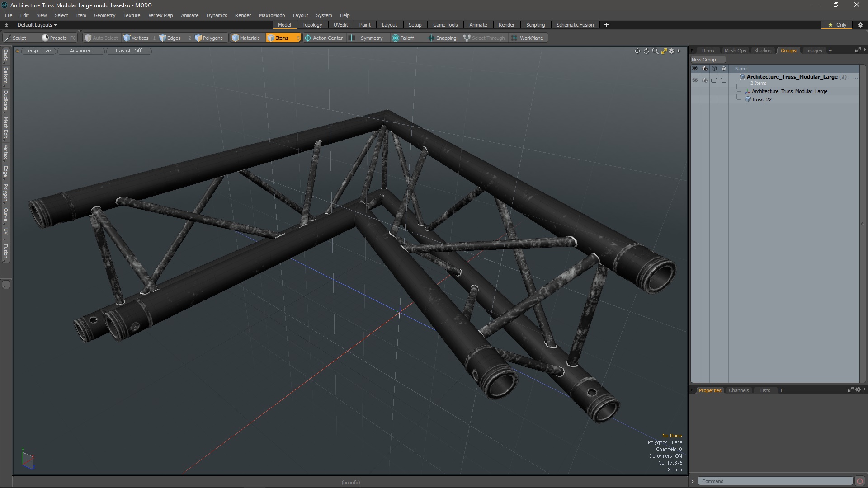Enable the Snapping tool
The height and width of the screenshot is (488, 868).
click(x=442, y=38)
